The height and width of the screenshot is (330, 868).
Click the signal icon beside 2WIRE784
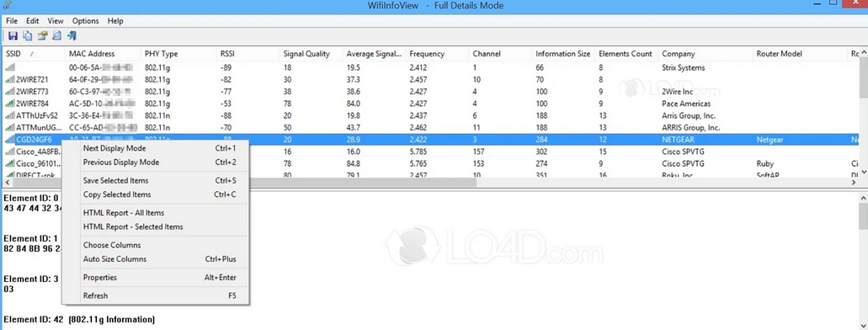[10, 104]
